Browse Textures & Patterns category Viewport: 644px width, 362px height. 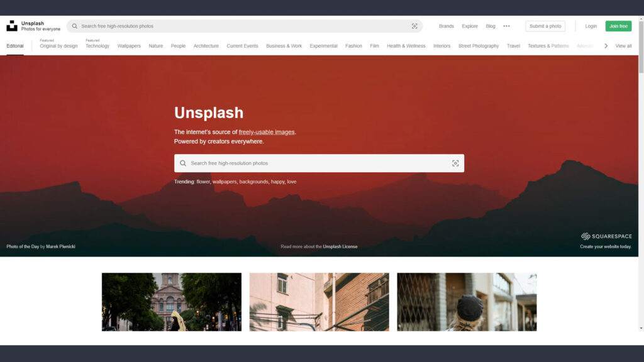(x=548, y=46)
